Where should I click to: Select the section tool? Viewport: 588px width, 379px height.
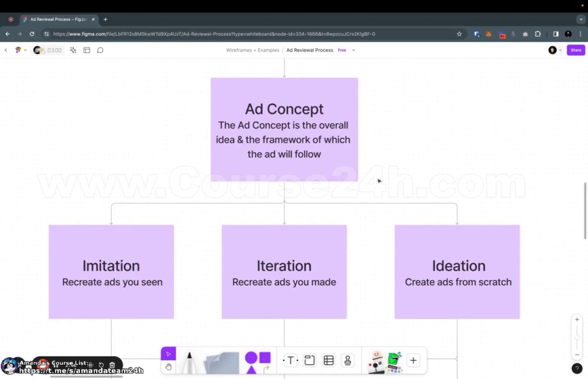click(x=309, y=360)
